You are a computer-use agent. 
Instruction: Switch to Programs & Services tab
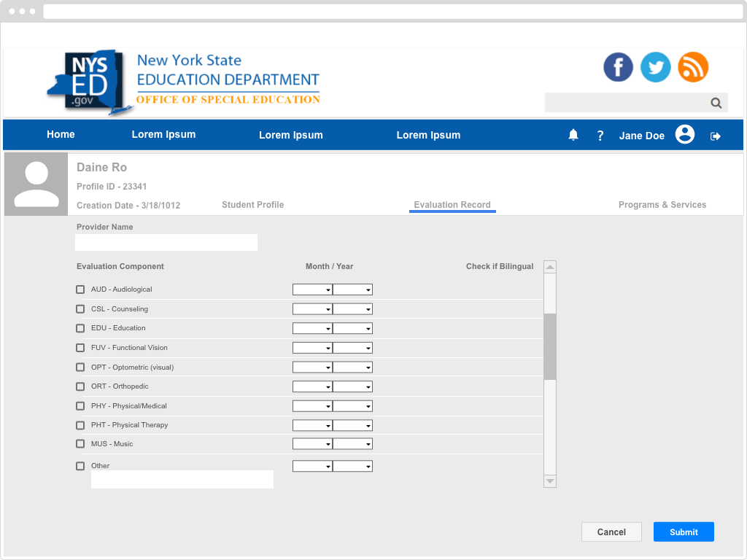click(662, 205)
